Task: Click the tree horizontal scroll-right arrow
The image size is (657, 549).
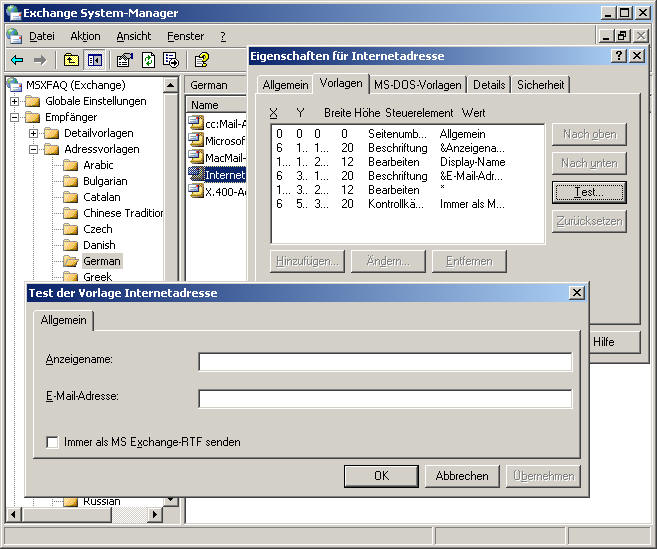Action: click(x=155, y=514)
